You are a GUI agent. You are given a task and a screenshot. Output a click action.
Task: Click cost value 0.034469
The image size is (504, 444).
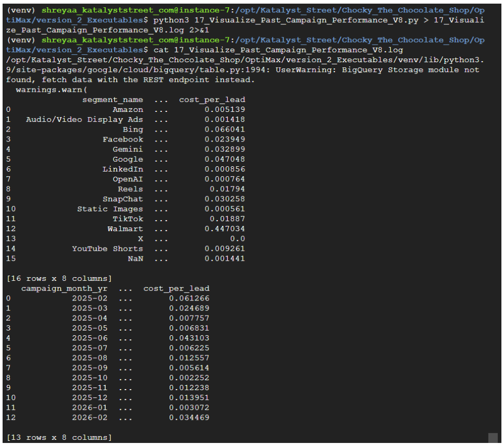coord(189,418)
